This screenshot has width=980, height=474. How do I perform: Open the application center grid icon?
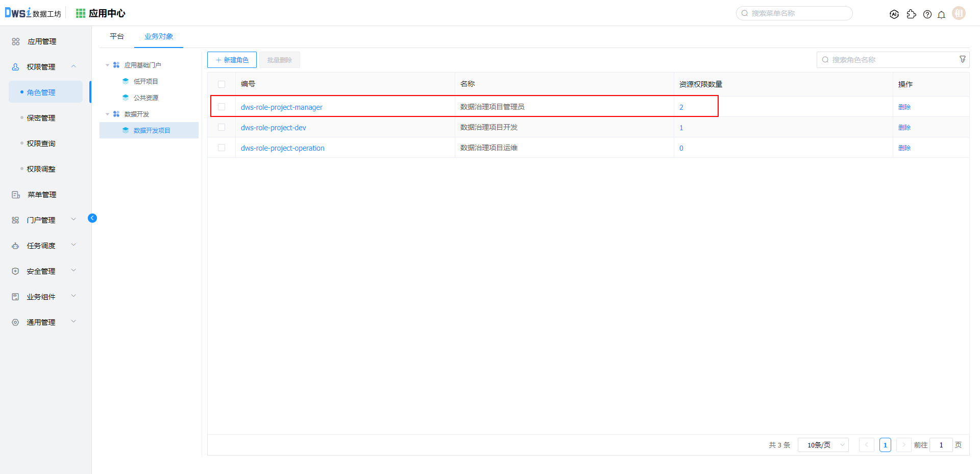pyautogui.click(x=81, y=13)
